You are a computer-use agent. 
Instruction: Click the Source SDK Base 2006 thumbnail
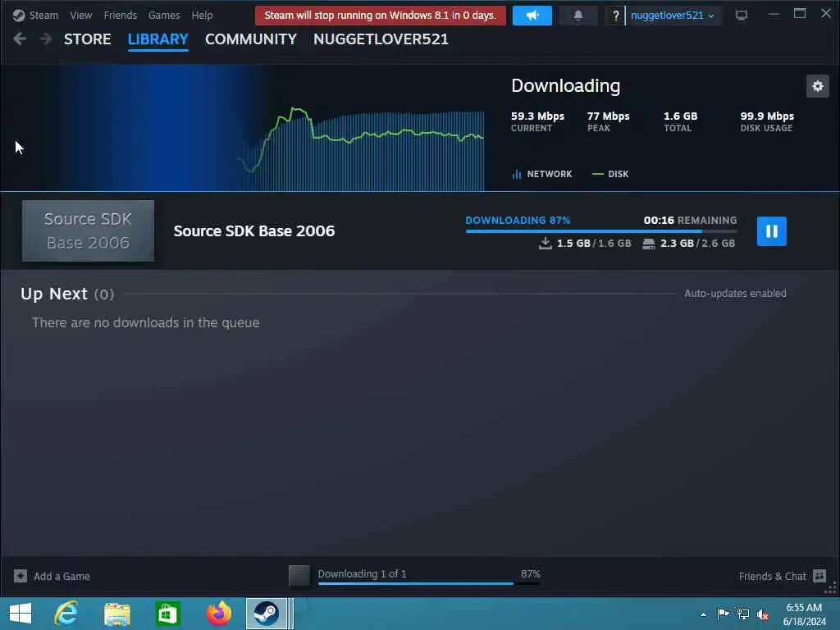[x=88, y=231]
